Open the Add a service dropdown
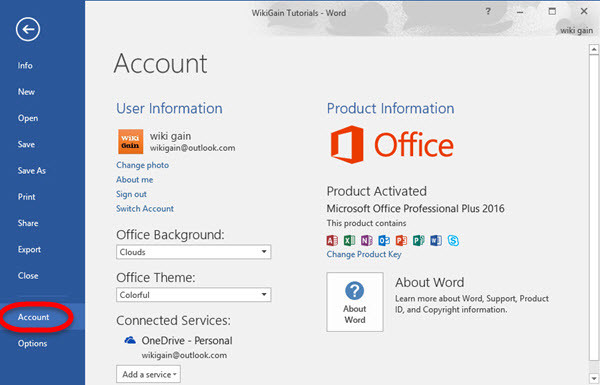This screenshot has width=600, height=385. click(148, 374)
